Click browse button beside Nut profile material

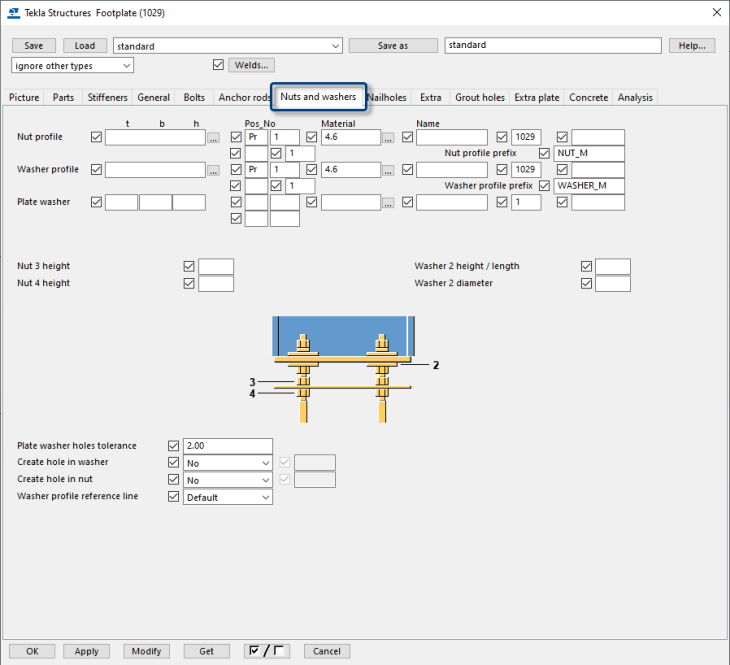point(388,138)
